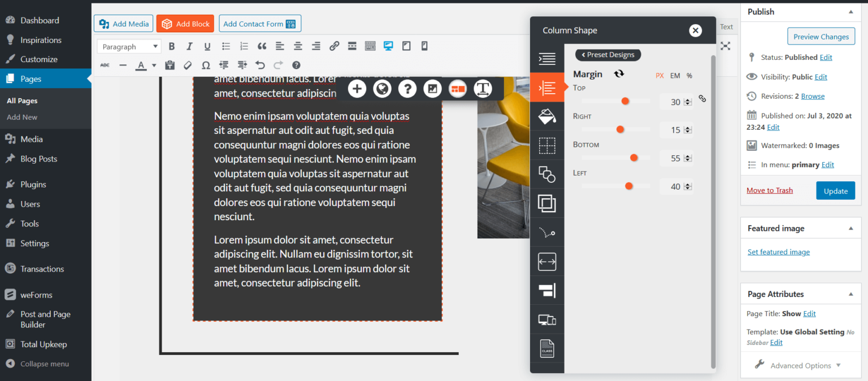
Task: Switch margin units to EM
Action: (x=675, y=76)
